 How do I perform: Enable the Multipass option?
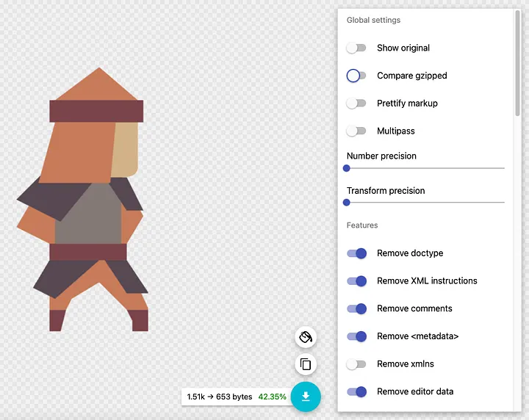[x=356, y=131]
